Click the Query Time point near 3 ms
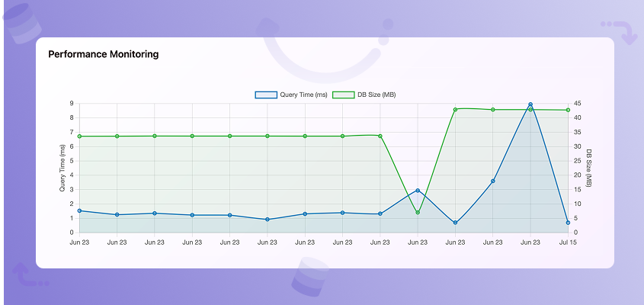The image size is (644, 305). (418, 191)
